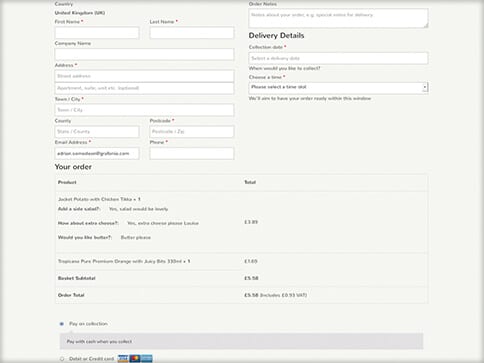This screenshot has height=363, width=484.
Task: Click the First Name input field
Action: [x=97, y=33]
